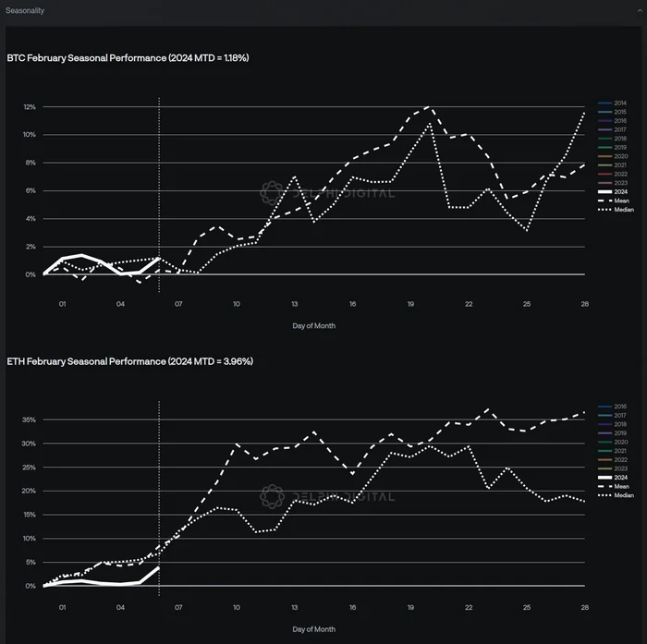Hide 2019 series in ETH chart legend
Image resolution: width=647 pixels, height=644 pixels.
(x=612, y=433)
